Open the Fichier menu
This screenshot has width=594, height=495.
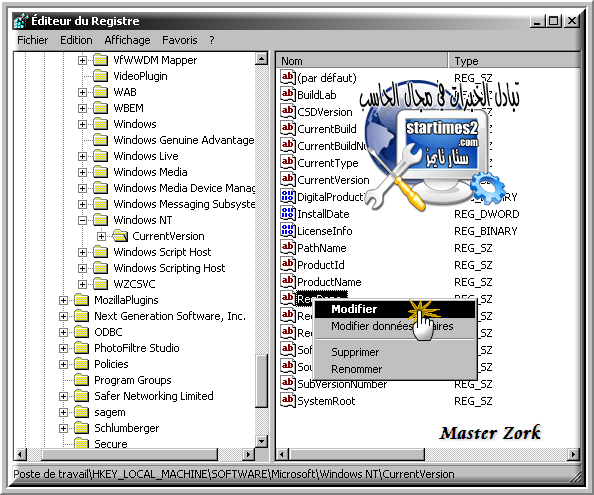click(x=33, y=40)
